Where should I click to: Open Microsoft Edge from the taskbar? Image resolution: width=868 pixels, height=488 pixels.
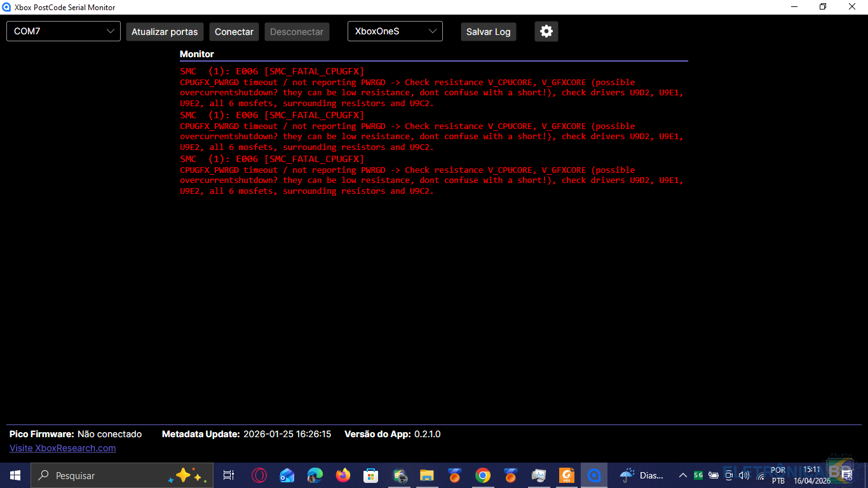pos(315,475)
